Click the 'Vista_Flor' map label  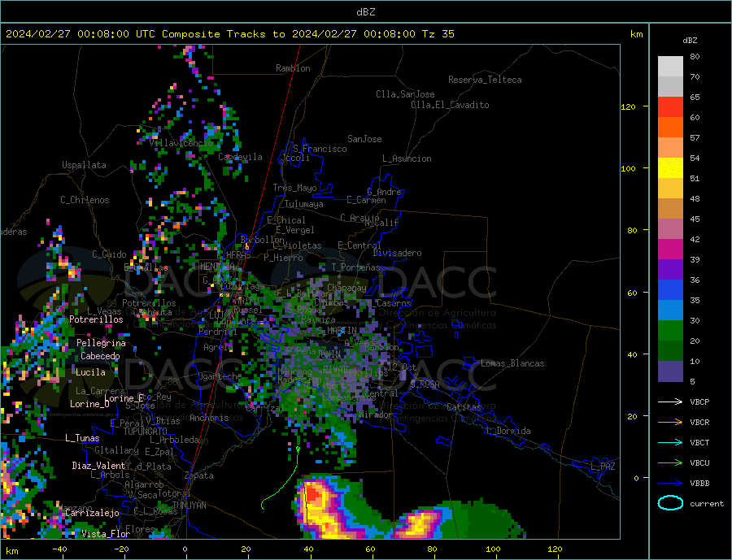pyautogui.click(x=106, y=534)
